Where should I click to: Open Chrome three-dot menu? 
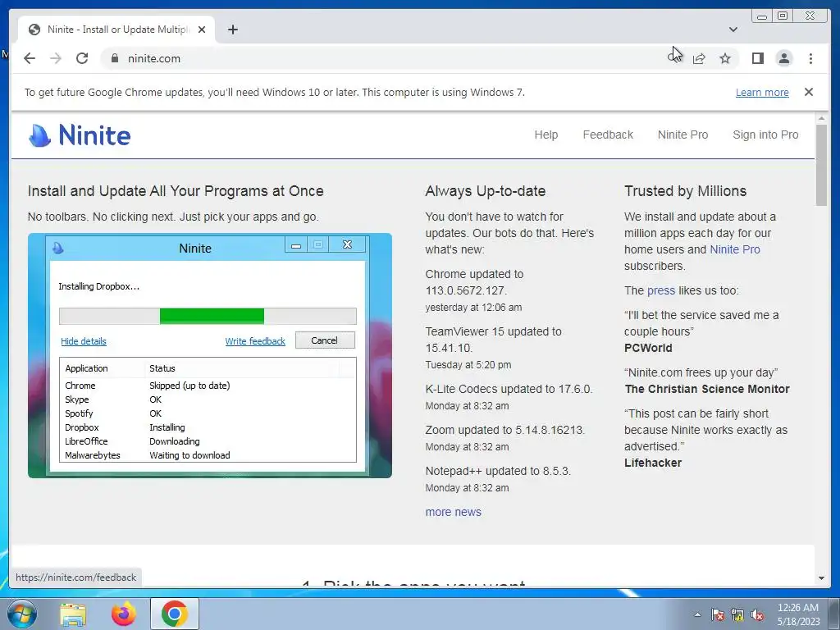pos(810,58)
